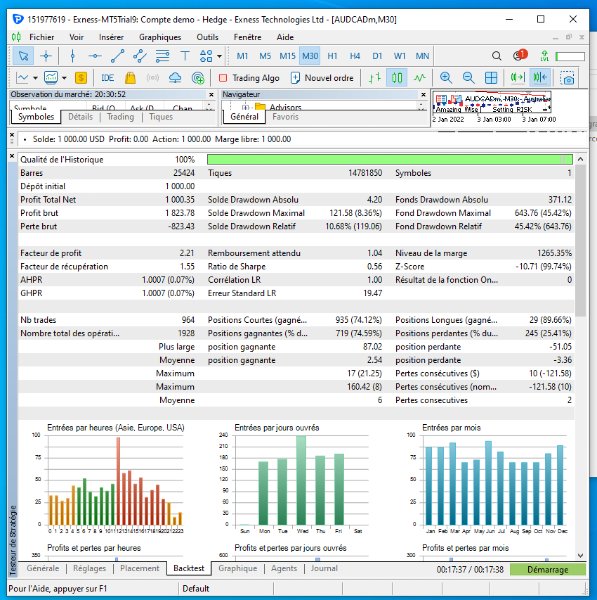Screen dimensions: 597x600
Task: Select the text label tool
Action: (185, 56)
